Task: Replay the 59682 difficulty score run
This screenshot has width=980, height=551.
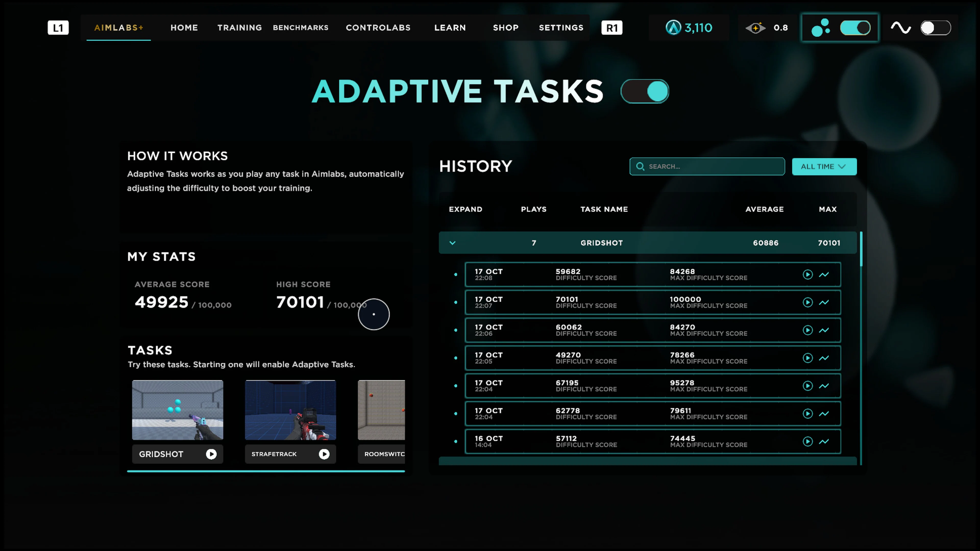Action: tap(808, 274)
